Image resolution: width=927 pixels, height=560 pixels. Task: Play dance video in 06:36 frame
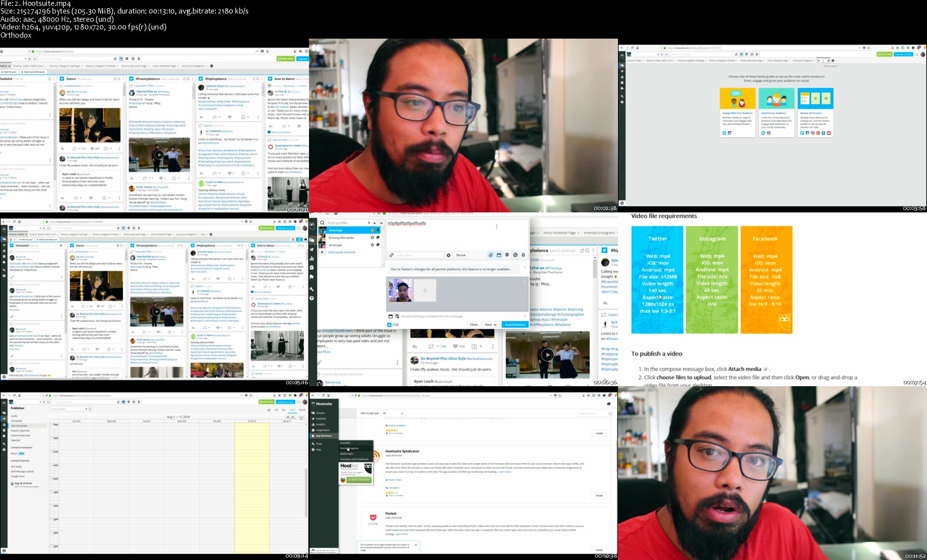[547, 355]
